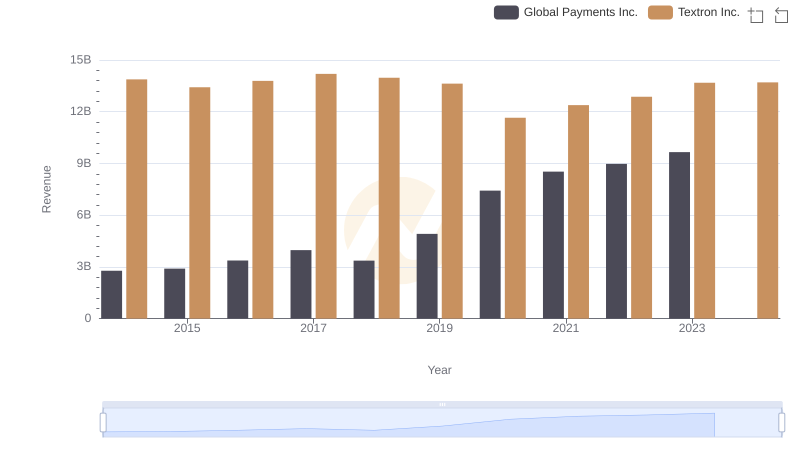
Task: Click the y-axis label 12B
Action: click(81, 111)
